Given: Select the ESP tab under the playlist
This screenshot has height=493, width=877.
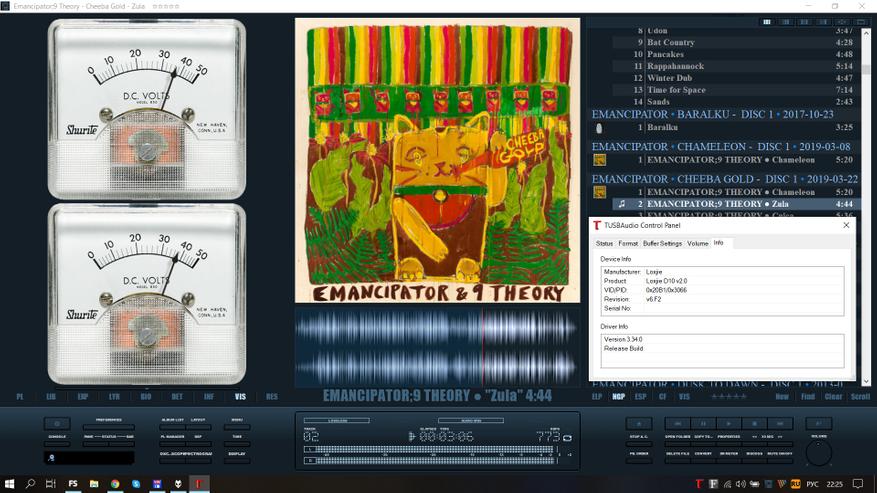Looking at the screenshot, I should pos(640,396).
